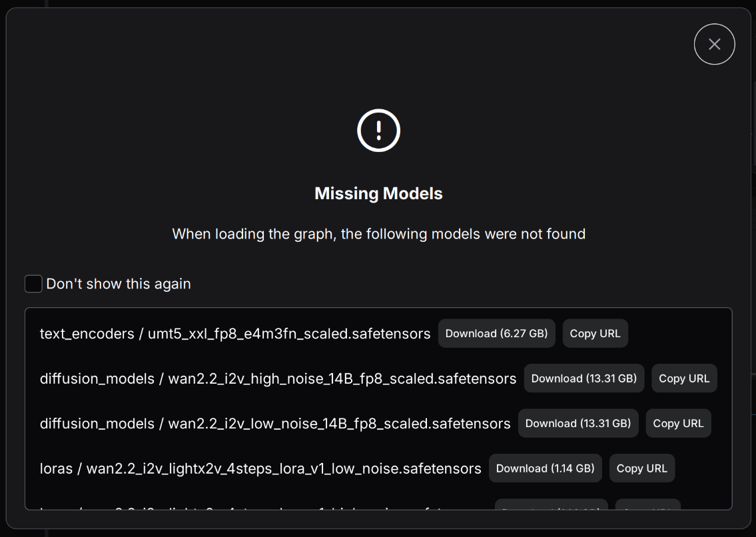Download the lightx2v low_noise lora (1.14 GB)
The height and width of the screenshot is (537, 756).
pyautogui.click(x=545, y=468)
